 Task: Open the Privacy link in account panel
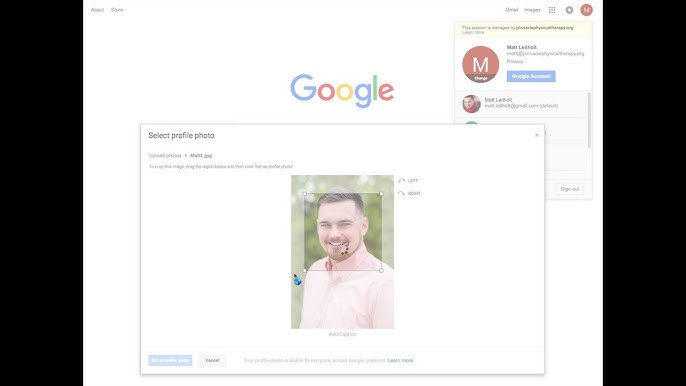click(515, 62)
